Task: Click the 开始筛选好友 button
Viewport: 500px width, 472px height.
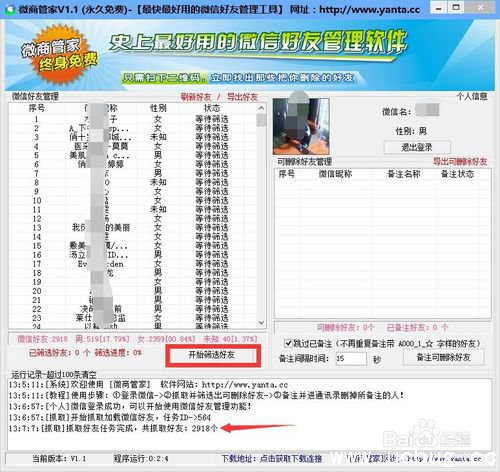Action: point(213,356)
